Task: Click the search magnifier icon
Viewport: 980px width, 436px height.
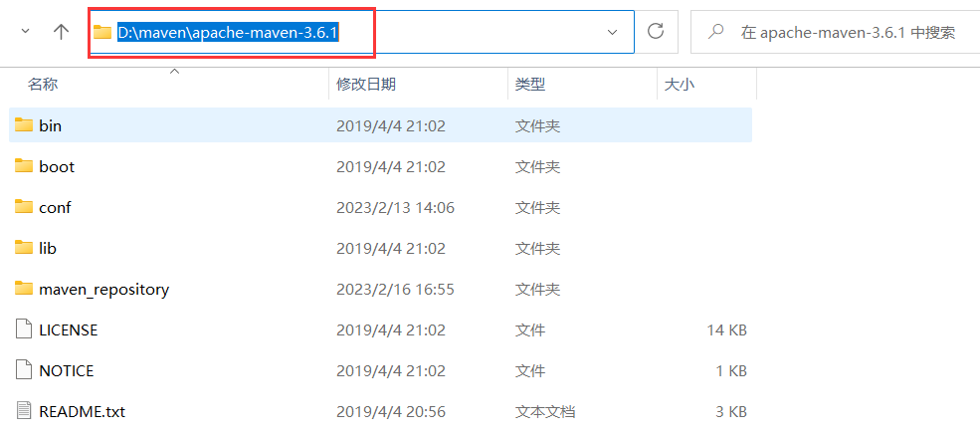Action: pyautogui.click(x=717, y=31)
